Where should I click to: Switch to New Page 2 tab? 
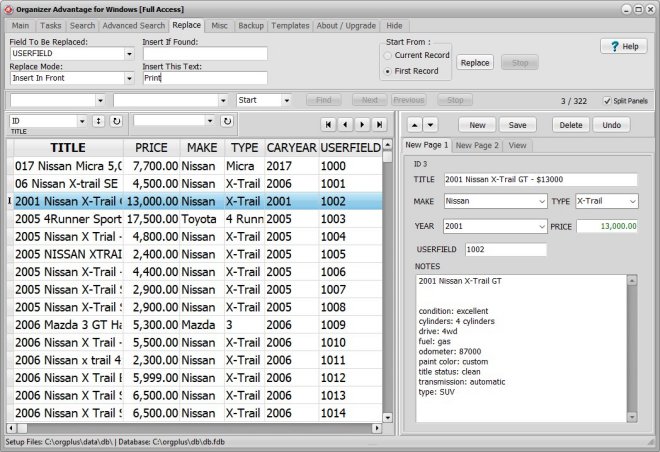[477, 145]
